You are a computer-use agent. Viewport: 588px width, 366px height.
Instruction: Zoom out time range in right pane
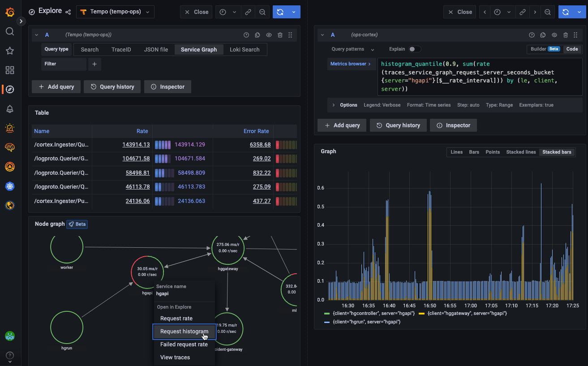(548, 12)
